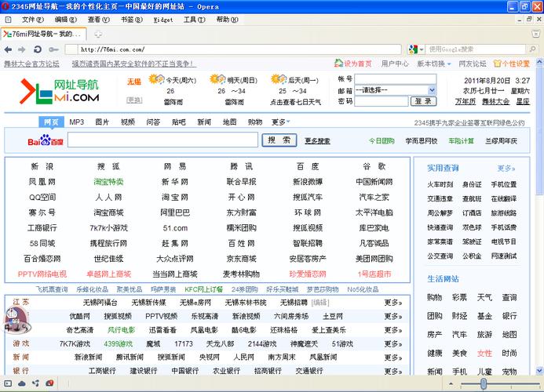Expand 更多 in the 江苏 row

coord(393,303)
